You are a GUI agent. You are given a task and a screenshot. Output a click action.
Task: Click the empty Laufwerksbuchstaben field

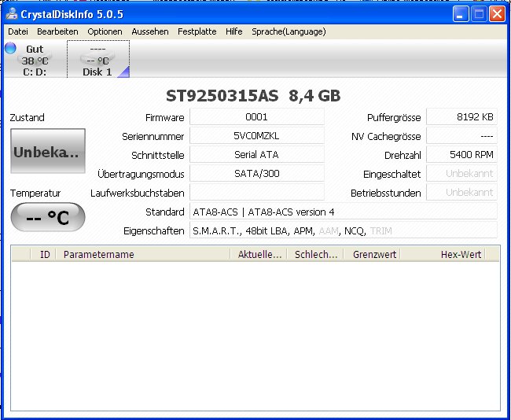(257, 193)
